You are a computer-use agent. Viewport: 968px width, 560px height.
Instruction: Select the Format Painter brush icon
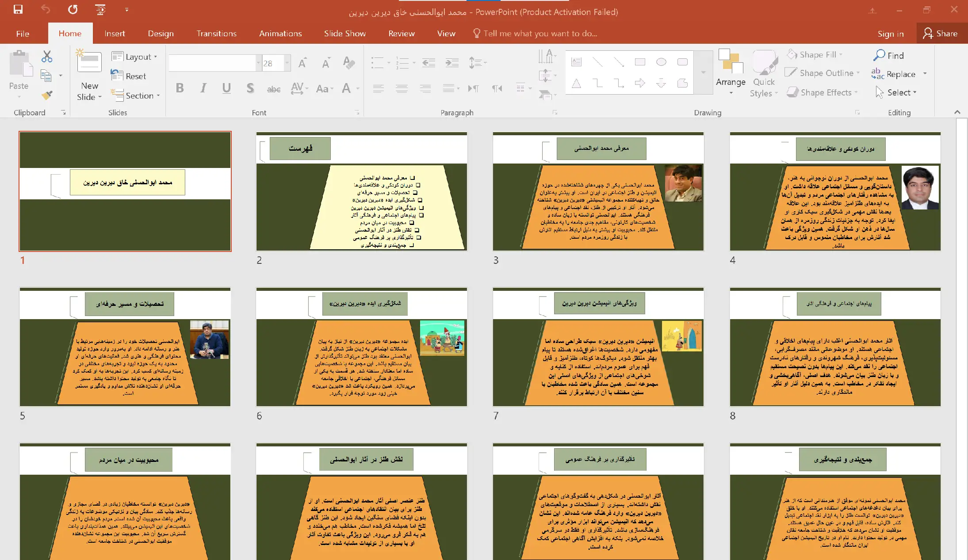[47, 95]
